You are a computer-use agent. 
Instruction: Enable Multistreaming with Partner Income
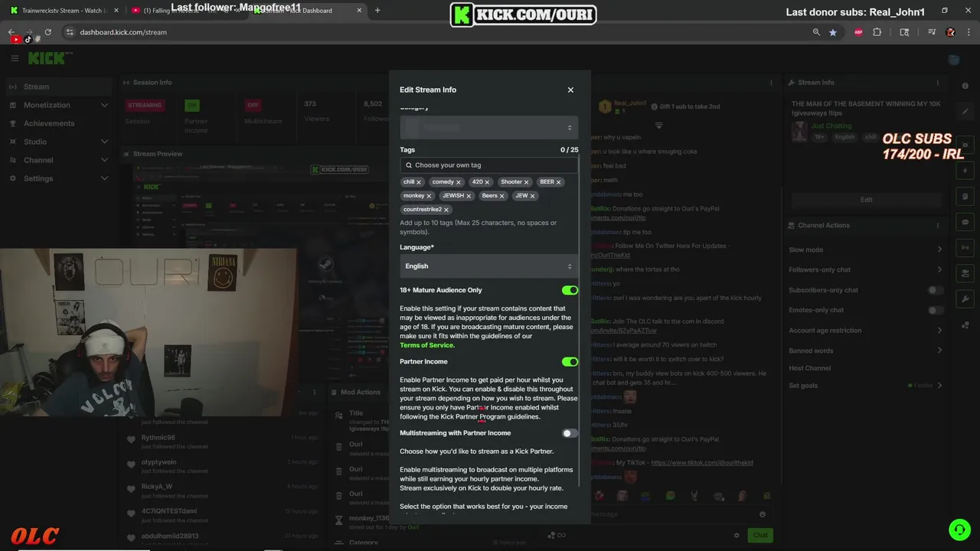pos(570,433)
